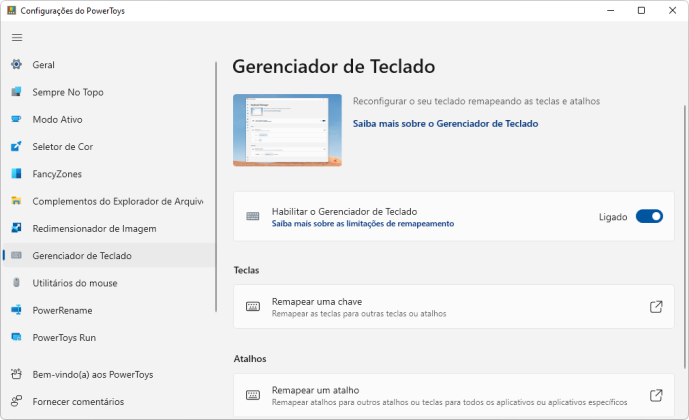Viewport: 689px width, 420px height.
Task: Open the hamburger navigation menu
Action: click(17, 38)
